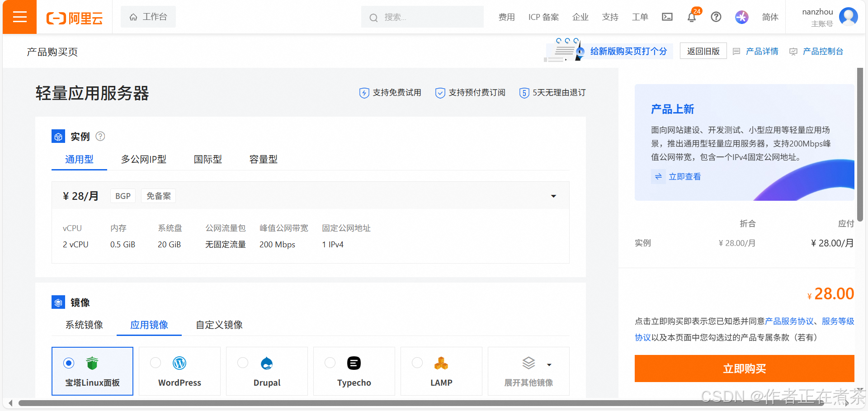Click the 免备案 tag

[x=159, y=196]
